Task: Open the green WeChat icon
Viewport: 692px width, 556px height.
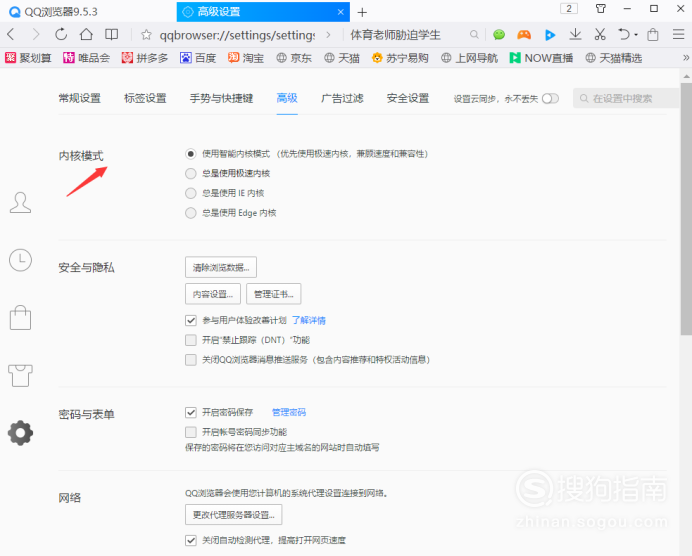Action: click(499, 34)
